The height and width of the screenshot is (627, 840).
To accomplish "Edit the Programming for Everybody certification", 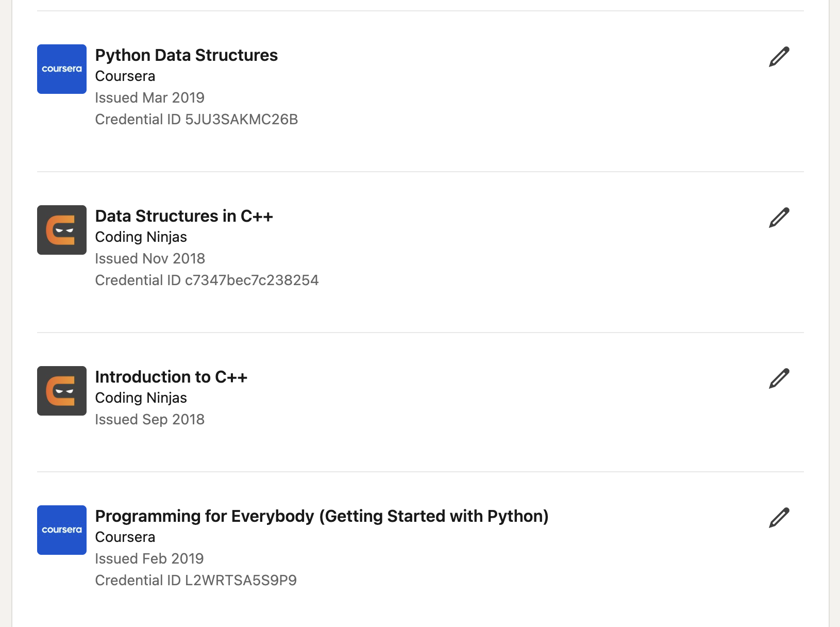I will [x=779, y=518].
